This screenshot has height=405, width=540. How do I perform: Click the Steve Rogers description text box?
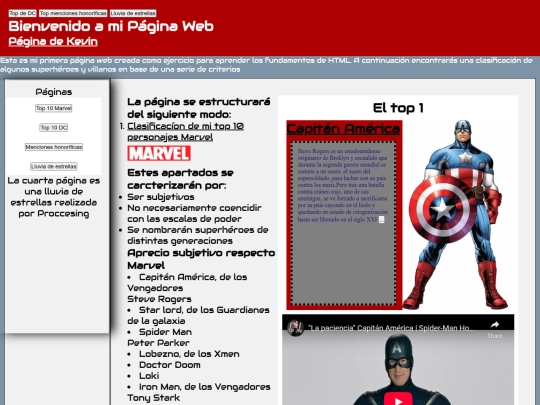[343, 223]
